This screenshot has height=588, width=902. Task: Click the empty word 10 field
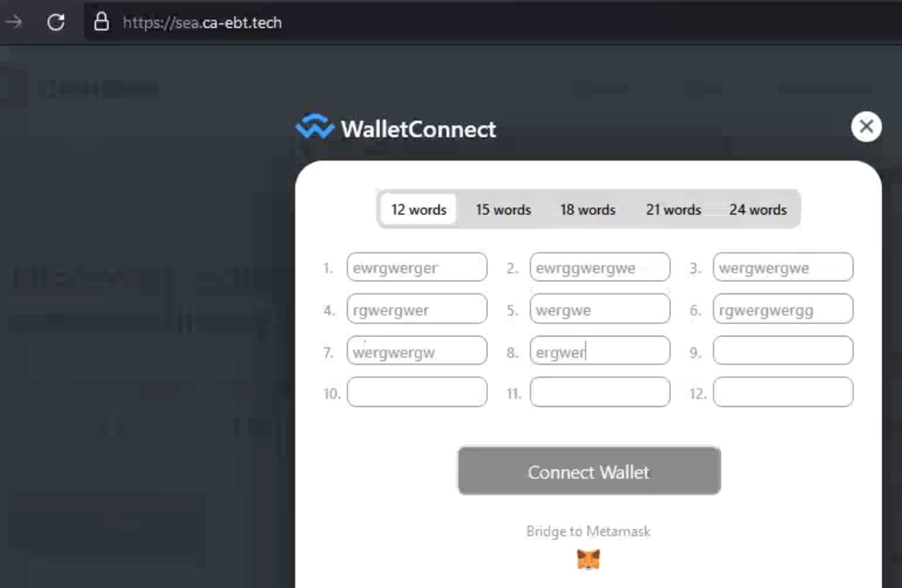tap(417, 392)
